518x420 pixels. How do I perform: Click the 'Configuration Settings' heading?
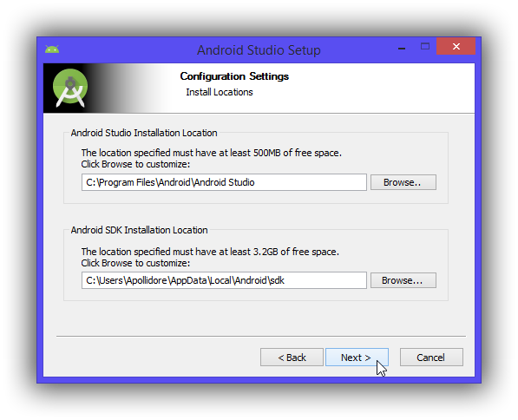(x=234, y=76)
